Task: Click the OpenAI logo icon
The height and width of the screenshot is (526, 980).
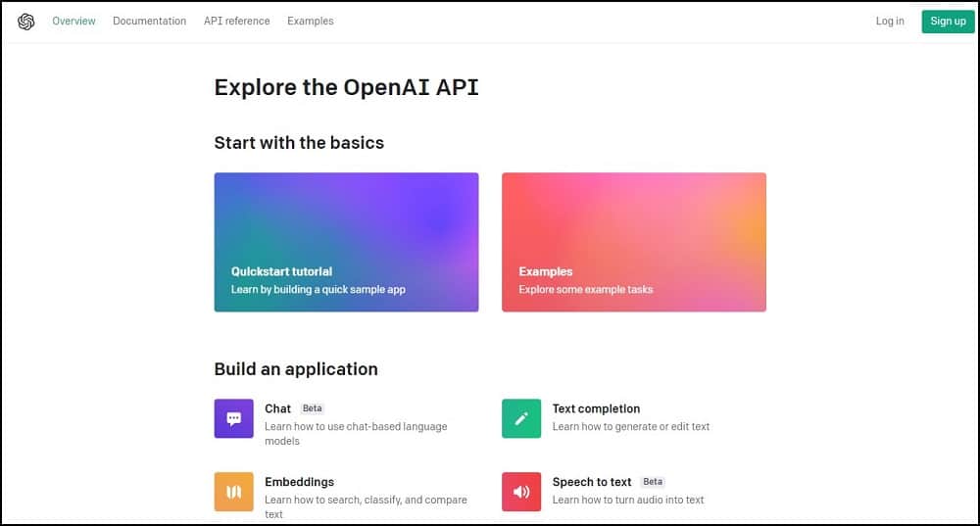Action: [25, 22]
